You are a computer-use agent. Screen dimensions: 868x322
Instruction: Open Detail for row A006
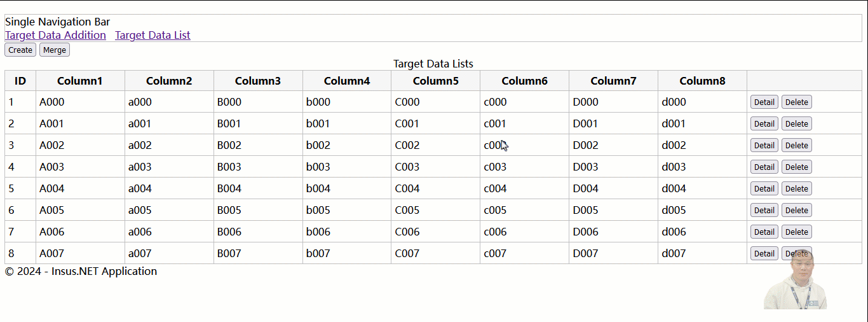coord(764,232)
